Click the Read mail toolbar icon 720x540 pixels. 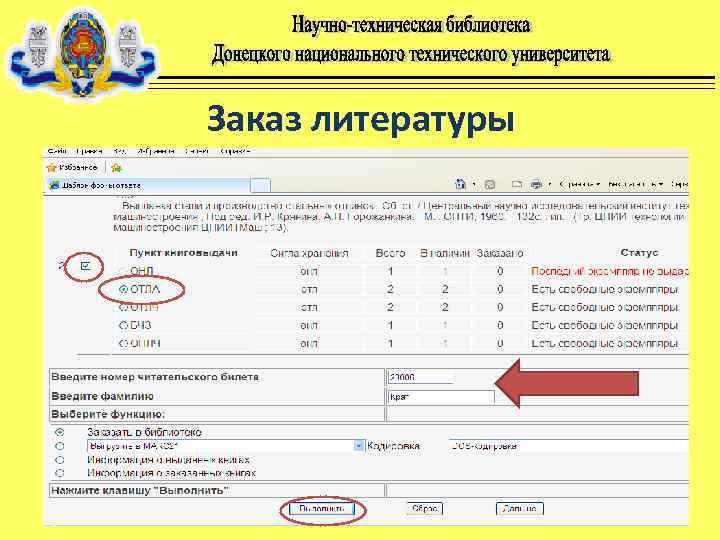tap(517, 185)
